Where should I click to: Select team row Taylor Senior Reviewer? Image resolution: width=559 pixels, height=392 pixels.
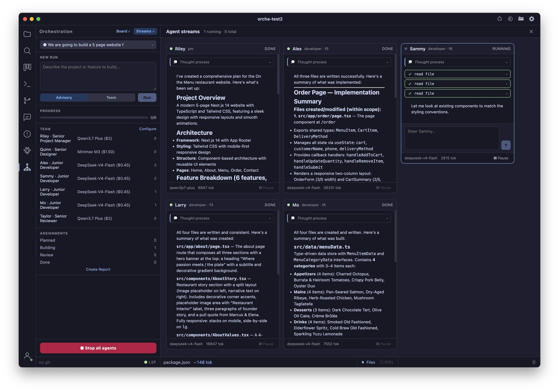tap(98, 218)
